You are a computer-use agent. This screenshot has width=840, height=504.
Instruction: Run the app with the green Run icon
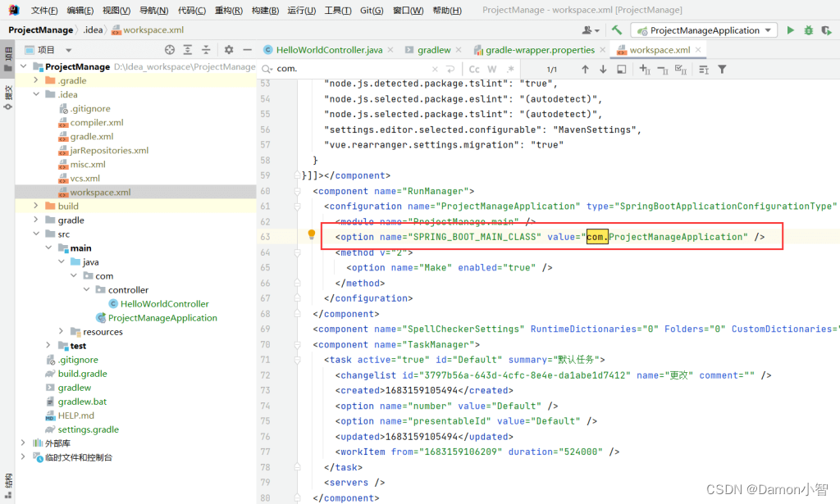click(x=790, y=30)
